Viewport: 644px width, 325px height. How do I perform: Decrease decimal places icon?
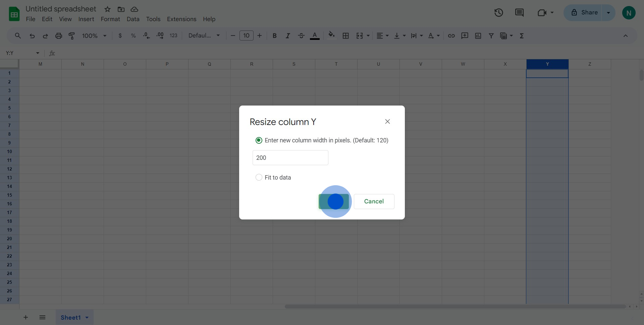click(147, 36)
